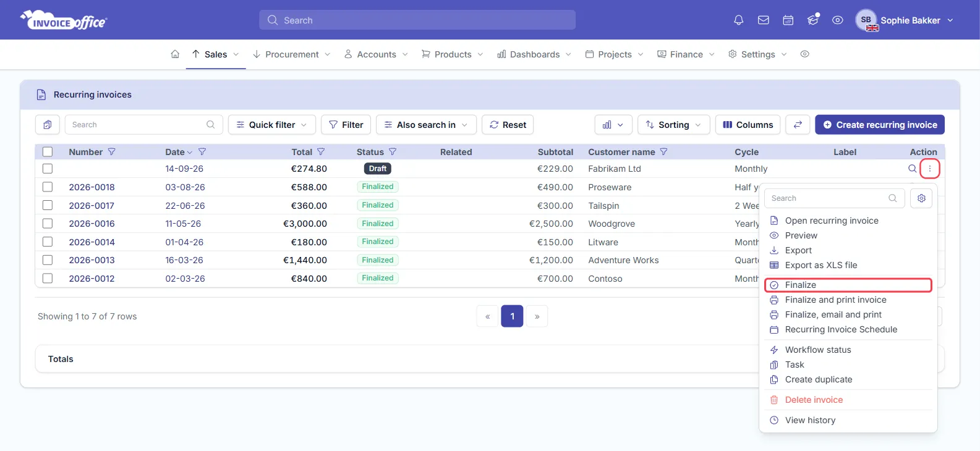Click the filter funnel next to Date column
Image resolution: width=980 pixels, height=451 pixels.
(202, 152)
